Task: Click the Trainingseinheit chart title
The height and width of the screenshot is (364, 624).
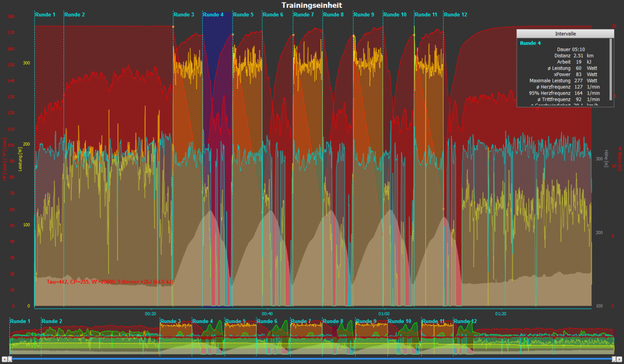Action: click(x=312, y=5)
